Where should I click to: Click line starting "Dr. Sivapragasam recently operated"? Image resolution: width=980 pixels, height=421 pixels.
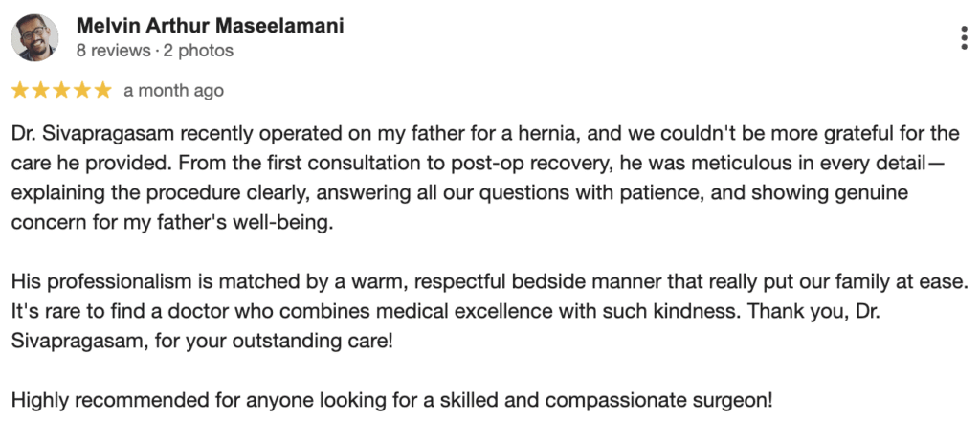pos(485,134)
